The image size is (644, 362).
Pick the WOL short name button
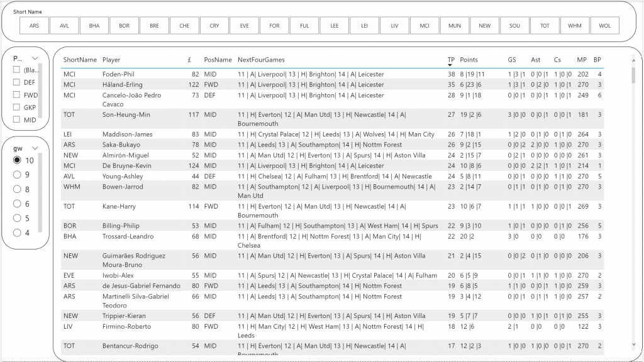click(604, 26)
